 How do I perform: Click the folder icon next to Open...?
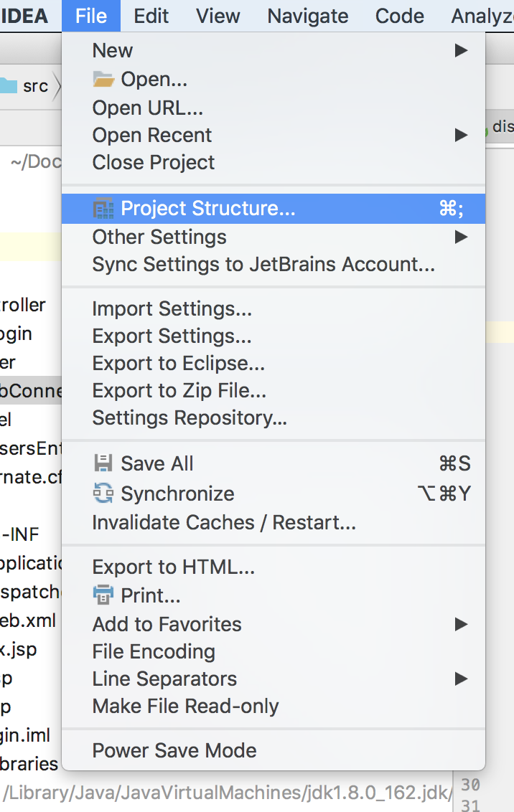point(103,79)
